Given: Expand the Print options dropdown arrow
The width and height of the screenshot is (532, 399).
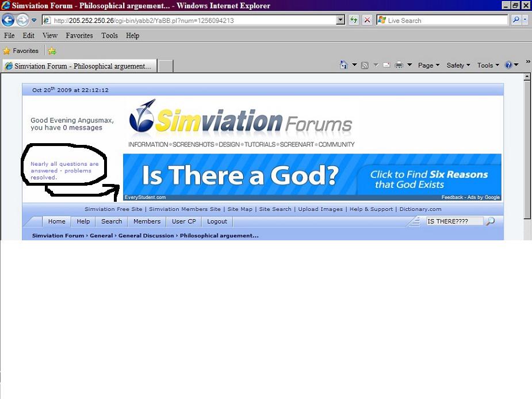Looking at the screenshot, I should 409,65.
